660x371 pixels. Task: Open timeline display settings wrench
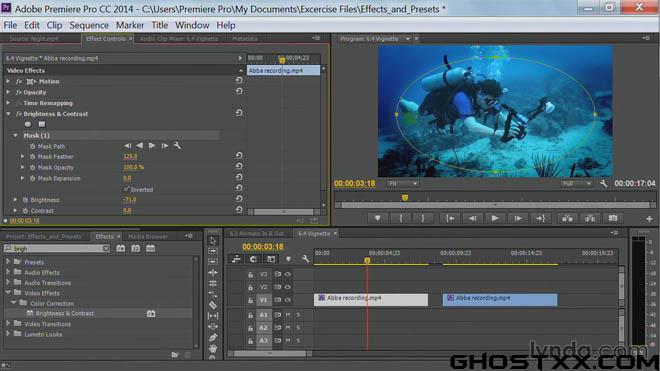pos(305,259)
